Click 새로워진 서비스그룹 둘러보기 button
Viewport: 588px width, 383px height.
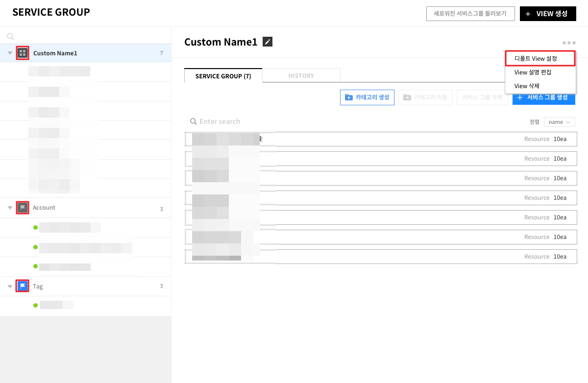click(x=470, y=14)
